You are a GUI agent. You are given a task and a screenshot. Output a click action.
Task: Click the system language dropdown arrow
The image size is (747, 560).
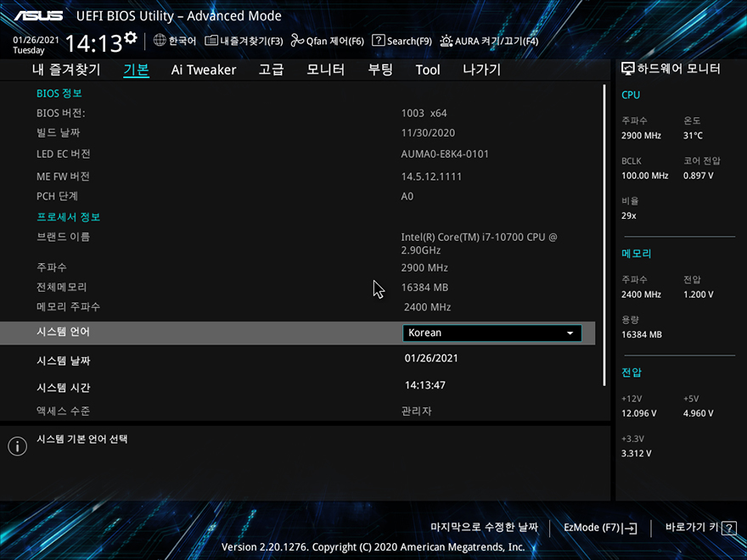(570, 333)
